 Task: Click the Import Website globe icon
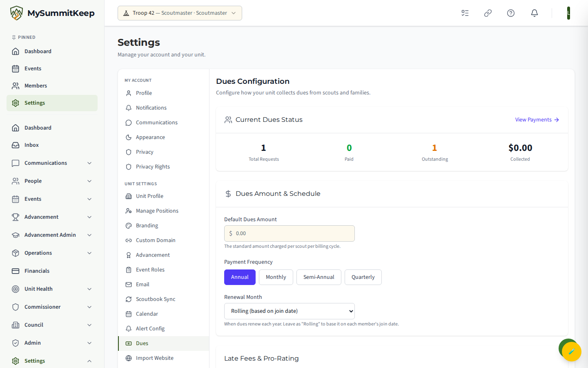coord(129,358)
